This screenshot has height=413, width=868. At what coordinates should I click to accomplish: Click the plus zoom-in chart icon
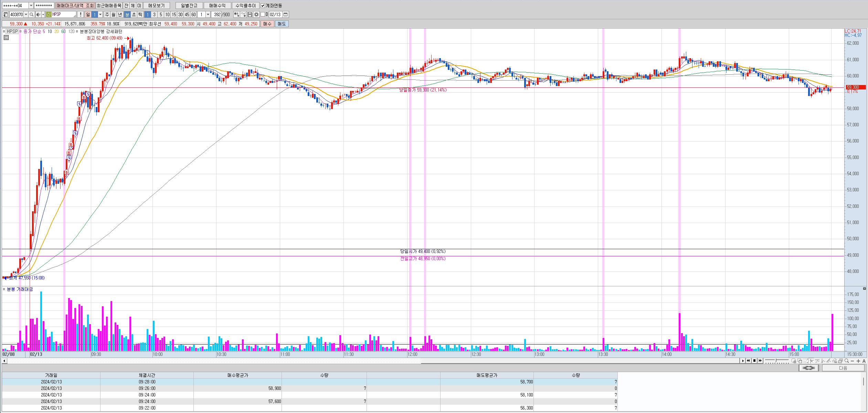pyautogui.click(x=858, y=361)
